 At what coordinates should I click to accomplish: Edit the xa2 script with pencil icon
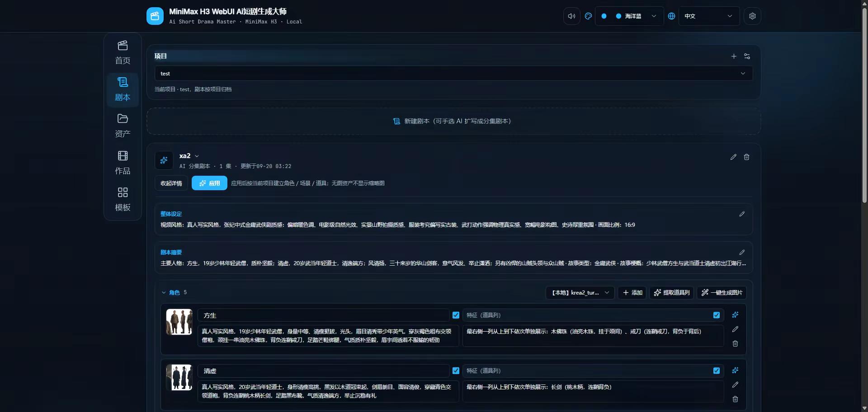click(x=733, y=157)
